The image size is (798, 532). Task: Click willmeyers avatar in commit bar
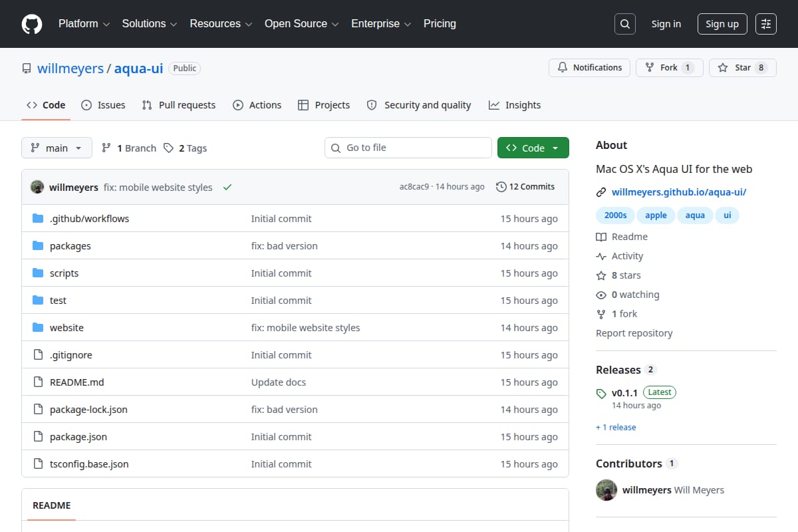coord(37,187)
